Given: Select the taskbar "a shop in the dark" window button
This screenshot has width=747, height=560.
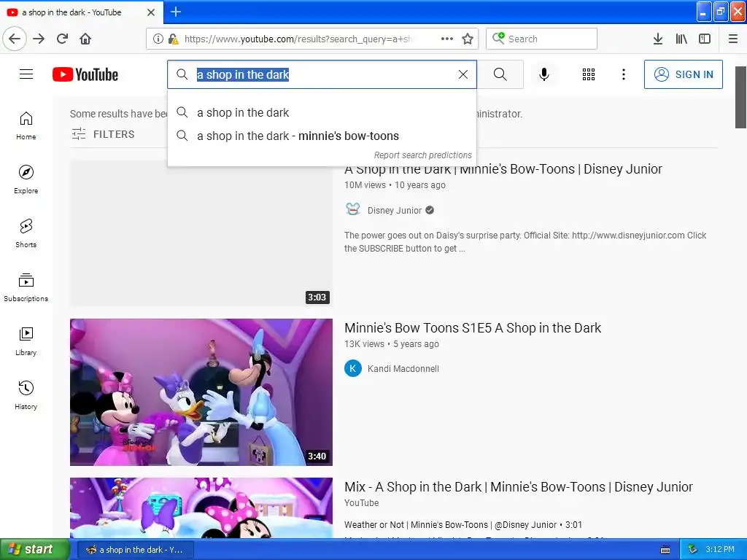Looking at the screenshot, I should [135, 550].
